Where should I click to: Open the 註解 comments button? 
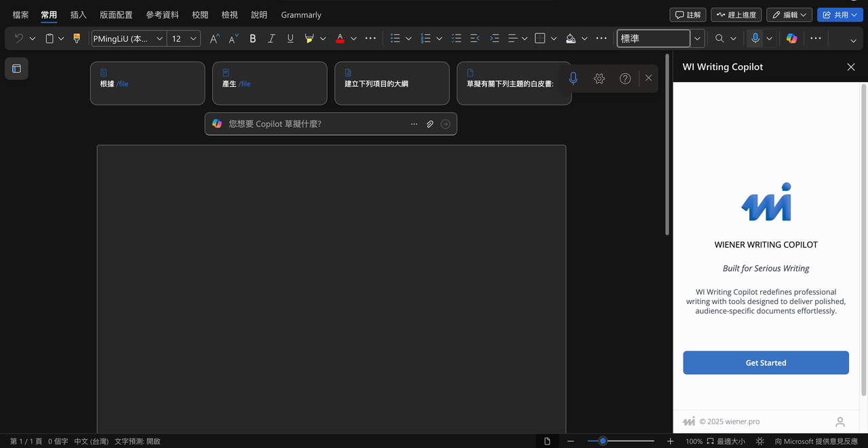688,14
